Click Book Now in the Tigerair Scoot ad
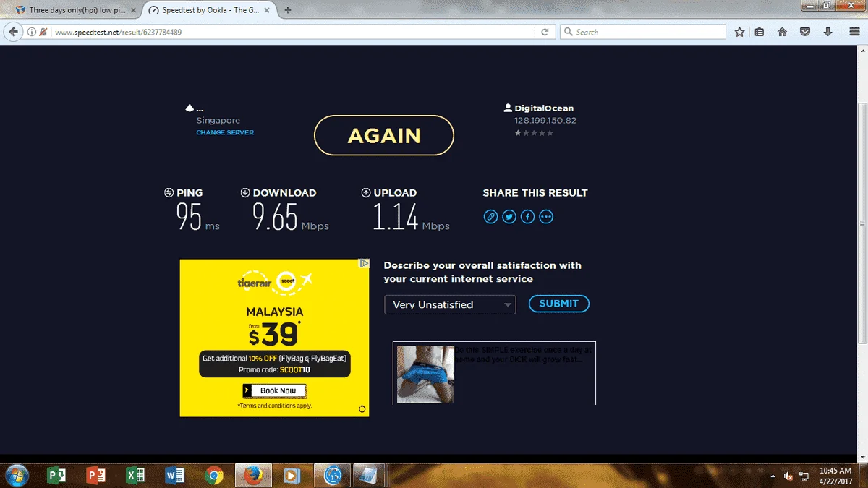This screenshot has height=488, width=868. [x=275, y=390]
